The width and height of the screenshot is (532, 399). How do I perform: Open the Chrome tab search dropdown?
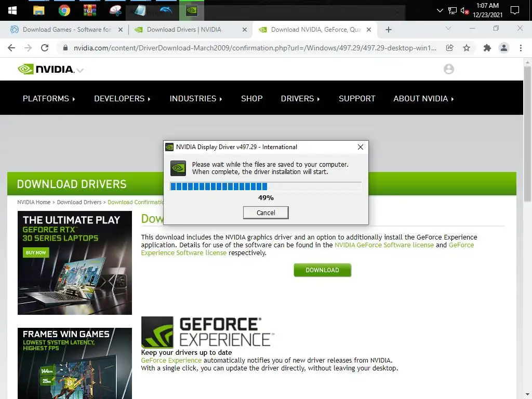click(448, 29)
